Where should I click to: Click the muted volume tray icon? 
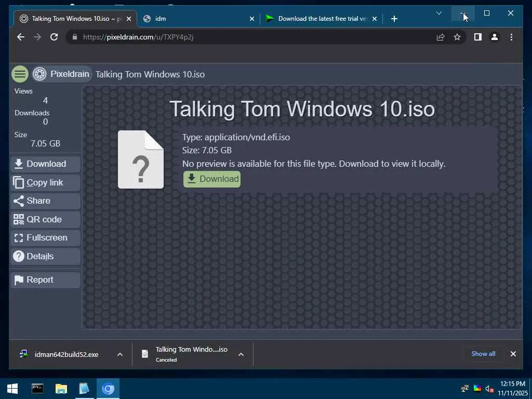[489, 389]
